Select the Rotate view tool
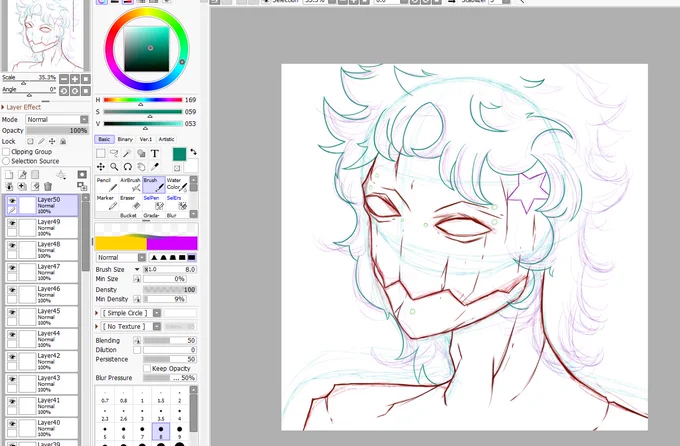 (x=128, y=167)
